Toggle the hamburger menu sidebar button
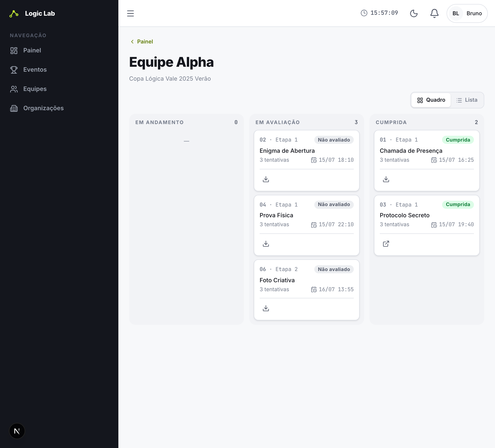 point(130,13)
